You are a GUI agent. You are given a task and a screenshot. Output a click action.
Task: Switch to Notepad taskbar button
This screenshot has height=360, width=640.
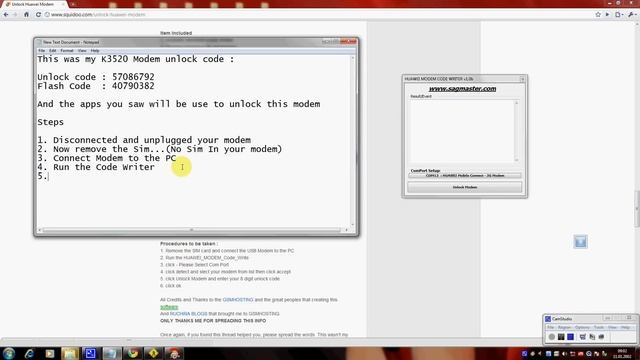click(x=111, y=353)
